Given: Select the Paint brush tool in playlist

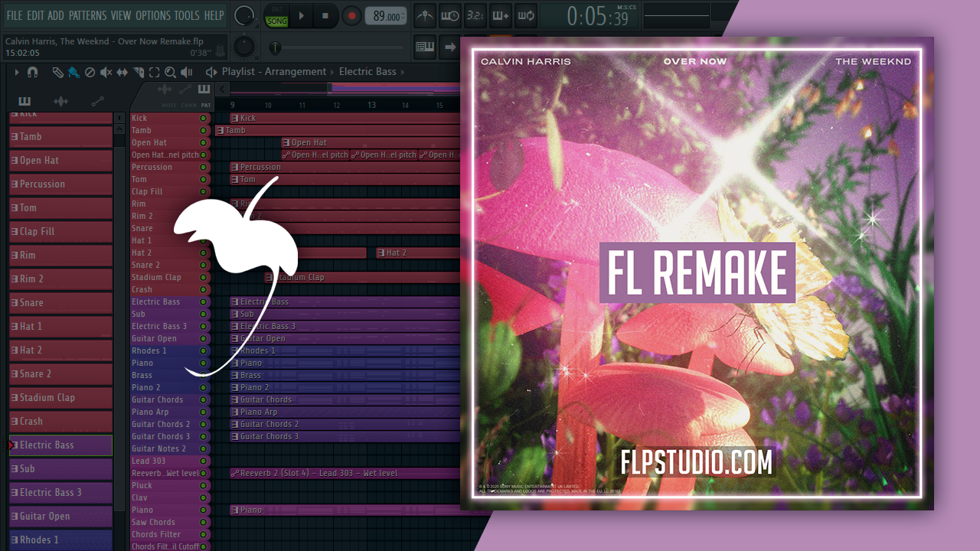Looking at the screenshot, I should tap(73, 72).
